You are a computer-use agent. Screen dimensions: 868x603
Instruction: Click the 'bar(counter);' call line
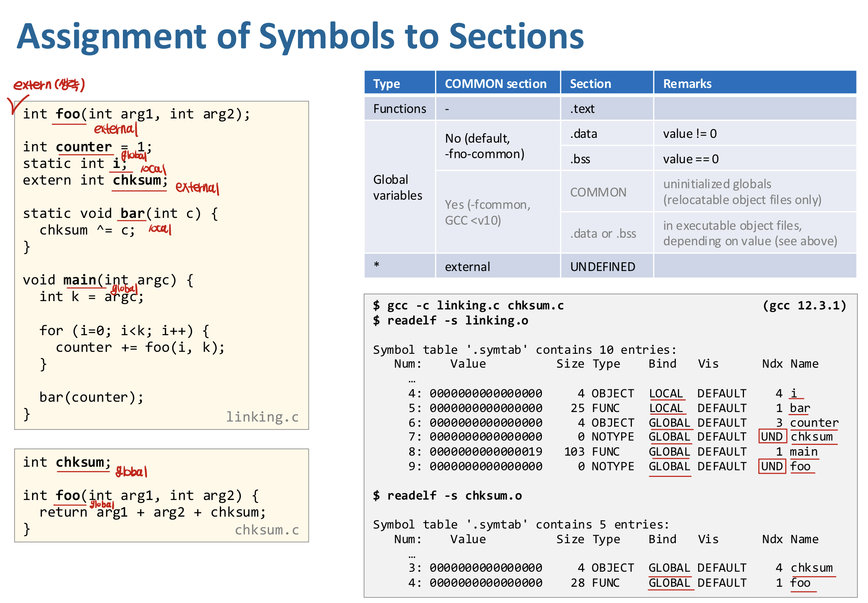92,397
